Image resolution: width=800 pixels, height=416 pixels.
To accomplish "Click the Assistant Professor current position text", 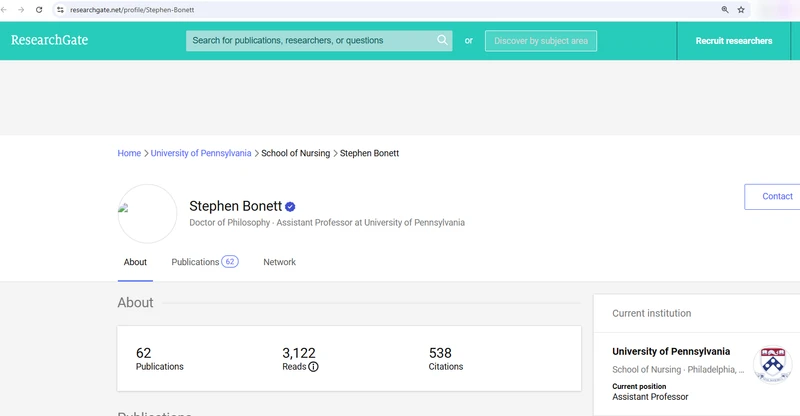I will [x=650, y=397].
